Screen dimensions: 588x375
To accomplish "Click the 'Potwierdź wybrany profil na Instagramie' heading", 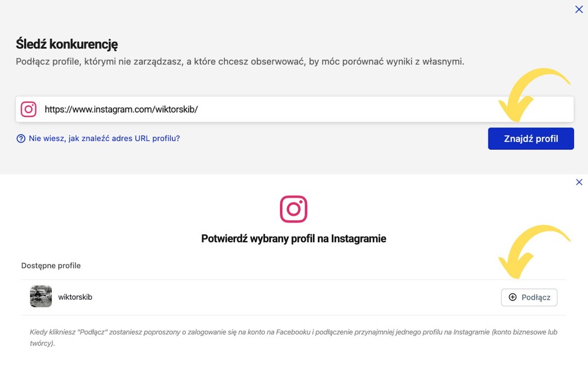I will (x=293, y=239).
